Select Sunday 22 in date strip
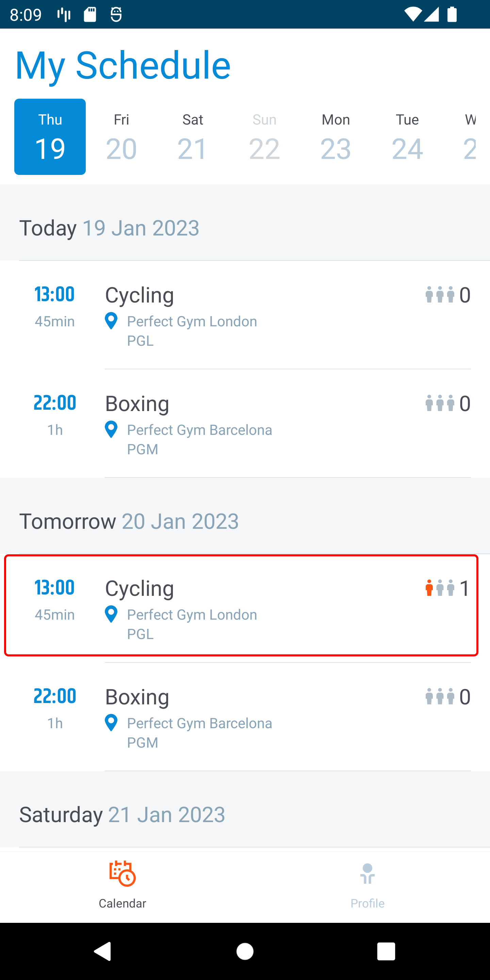Screen dimensions: 490x980 [x=264, y=137]
